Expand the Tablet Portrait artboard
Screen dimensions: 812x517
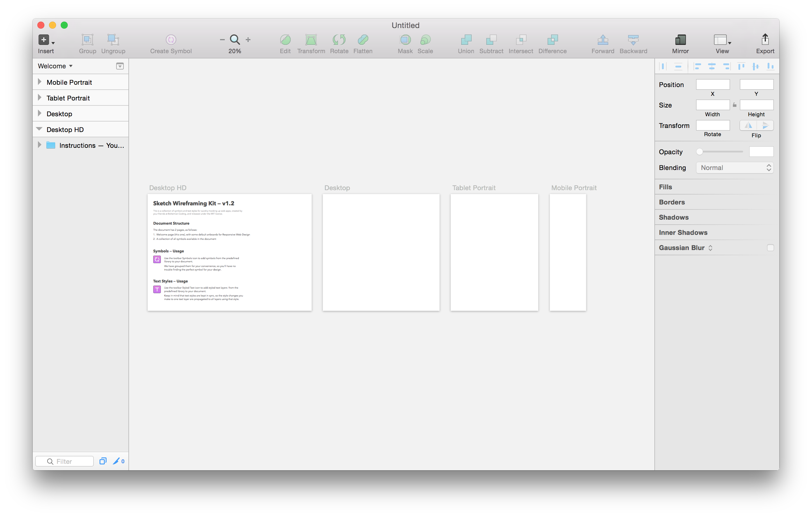39,98
